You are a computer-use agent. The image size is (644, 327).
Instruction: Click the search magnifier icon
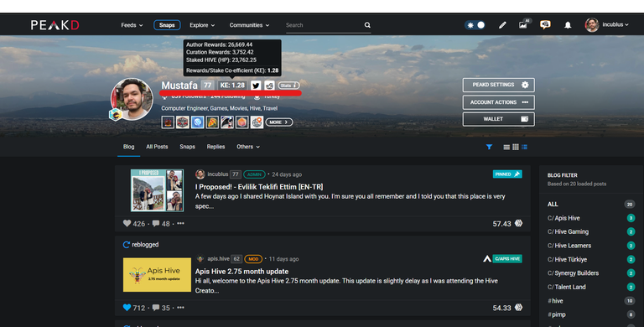coord(367,25)
